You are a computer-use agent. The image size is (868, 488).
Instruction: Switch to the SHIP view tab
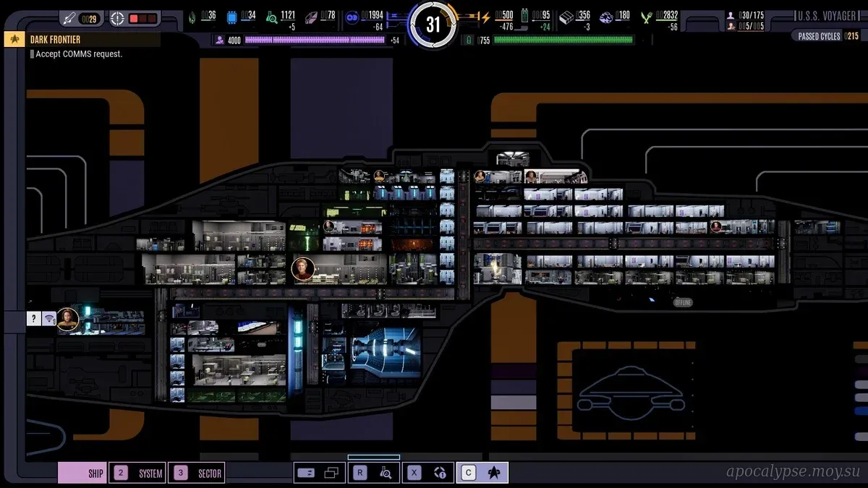point(83,474)
